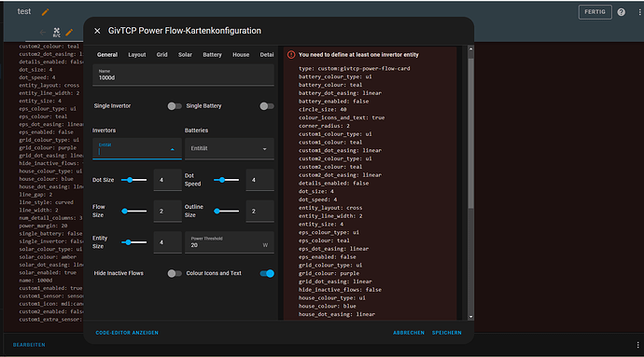Image resolution: width=644 pixels, height=357 pixels.
Task: Click the back arrow icon in toolbar
Action: [x=43, y=32]
